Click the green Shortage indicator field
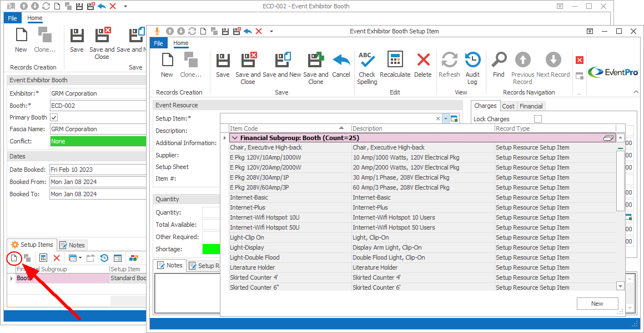The height and width of the screenshot is (333, 644). coord(211,249)
